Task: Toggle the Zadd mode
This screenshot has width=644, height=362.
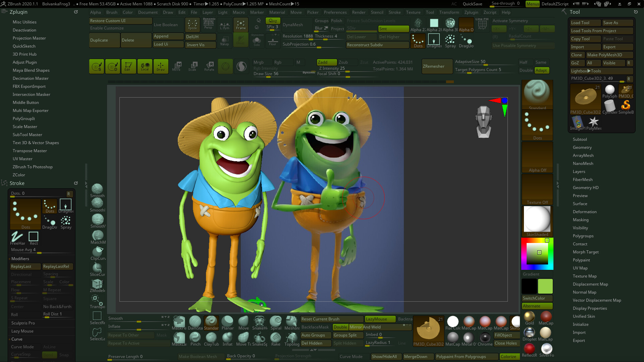Action: pyautogui.click(x=326, y=62)
